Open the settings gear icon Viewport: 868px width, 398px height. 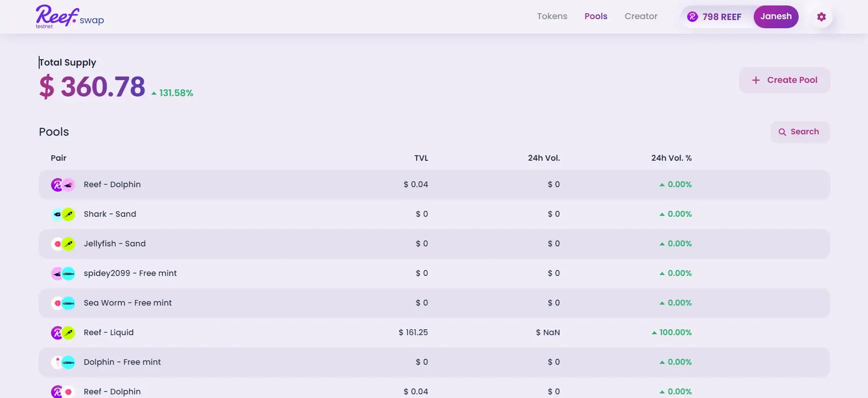click(821, 17)
